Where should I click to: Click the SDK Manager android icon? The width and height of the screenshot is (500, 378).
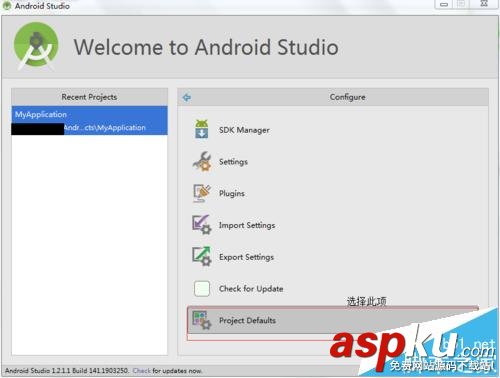202,129
